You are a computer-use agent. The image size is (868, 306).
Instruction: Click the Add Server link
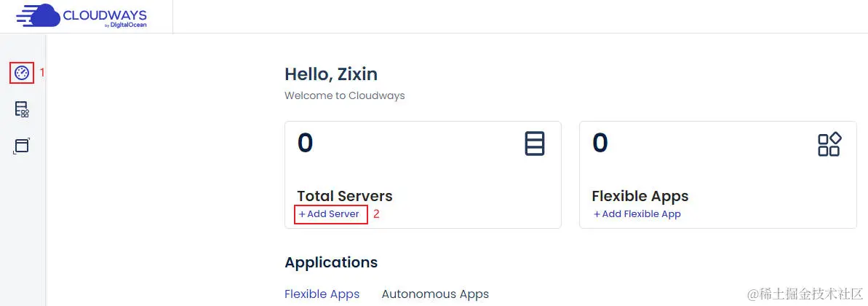[330, 214]
